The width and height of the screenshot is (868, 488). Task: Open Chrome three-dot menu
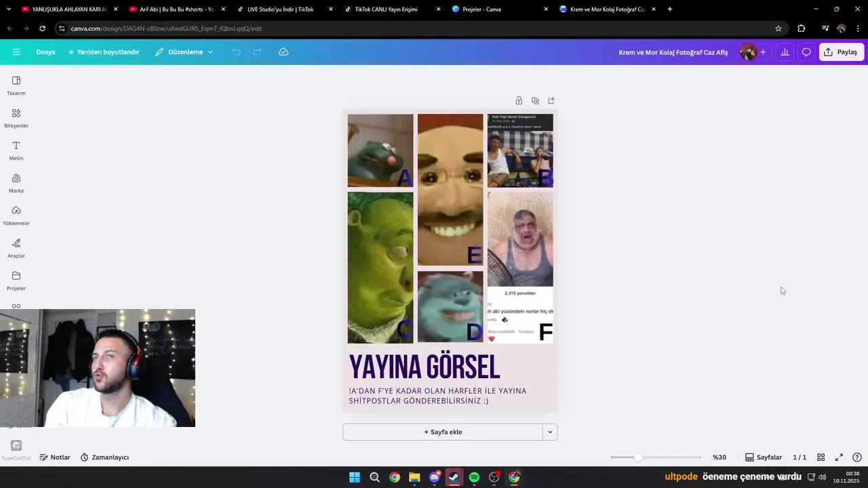858,28
